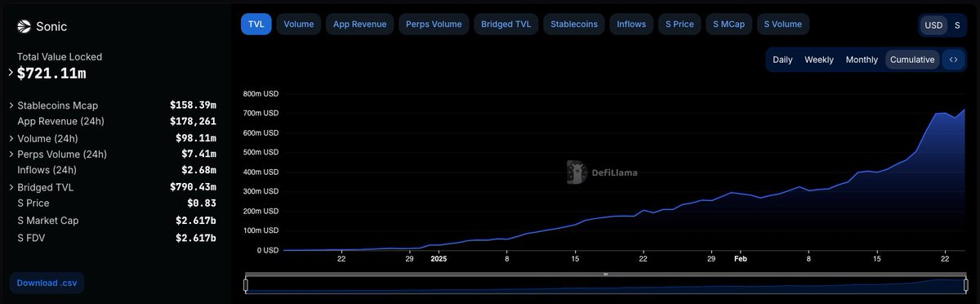The image size is (980, 304).
Task: Click the $0.83 price value
Action: [x=202, y=203]
